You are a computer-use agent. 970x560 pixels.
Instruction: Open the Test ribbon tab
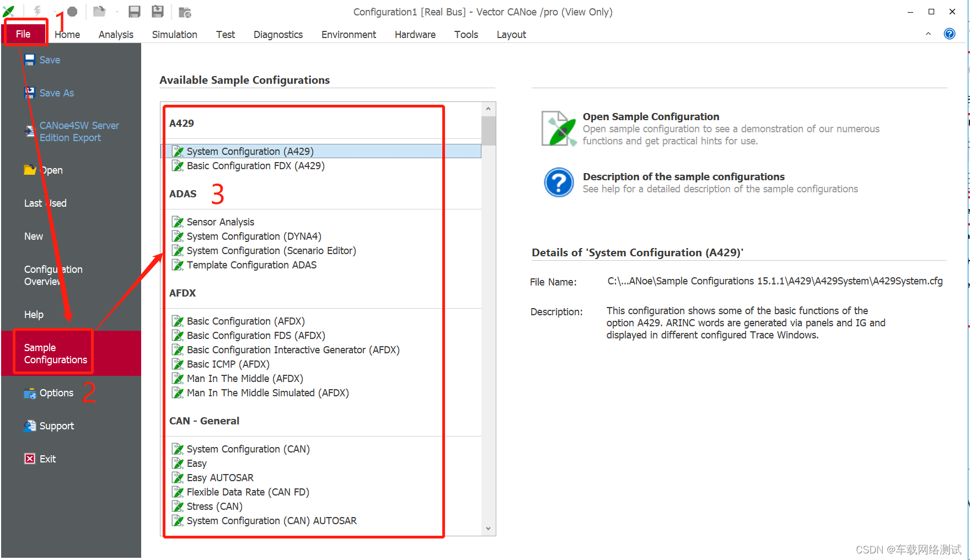point(226,35)
